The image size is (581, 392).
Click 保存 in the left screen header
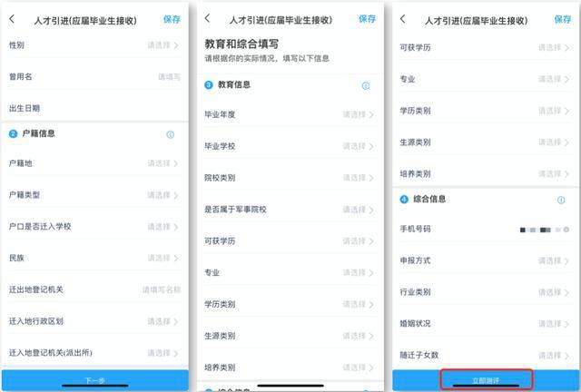click(172, 19)
